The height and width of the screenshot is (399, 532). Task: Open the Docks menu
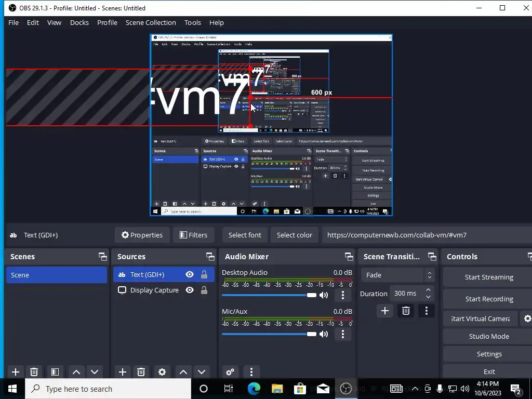pos(79,22)
